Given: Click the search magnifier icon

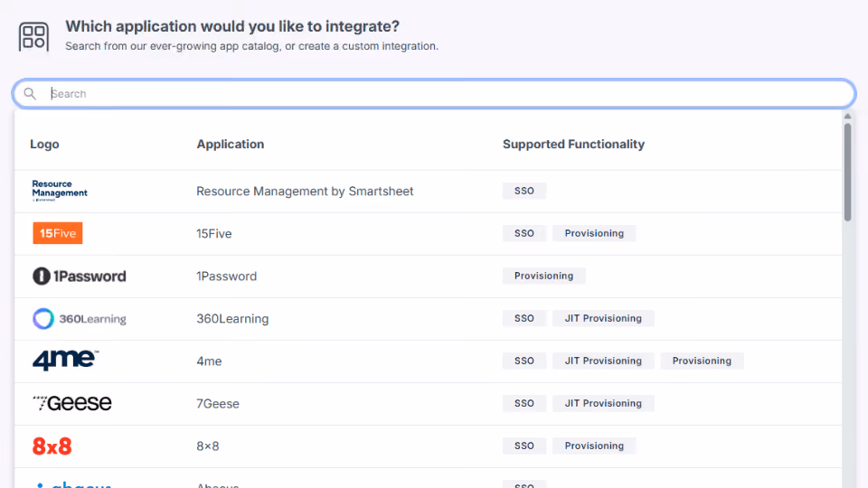Looking at the screenshot, I should pos(30,94).
